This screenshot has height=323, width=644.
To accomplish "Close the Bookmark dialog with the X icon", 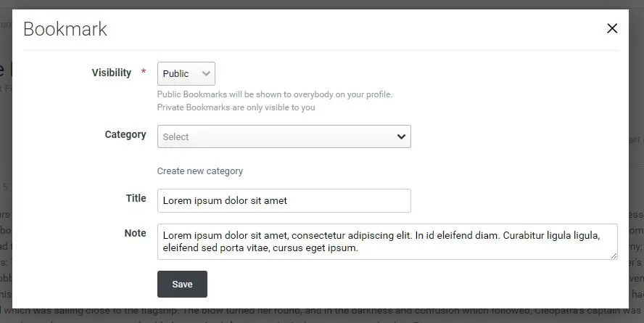I will pyautogui.click(x=612, y=28).
